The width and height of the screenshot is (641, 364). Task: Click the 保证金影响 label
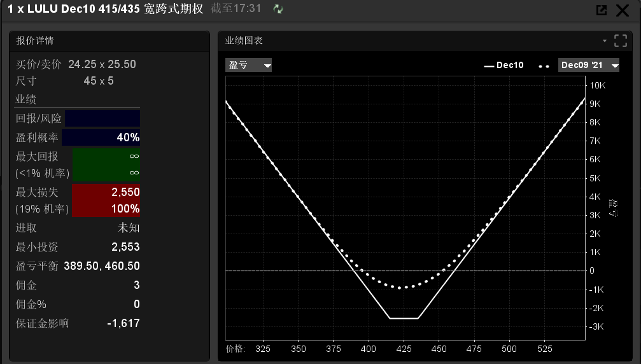tap(42, 323)
